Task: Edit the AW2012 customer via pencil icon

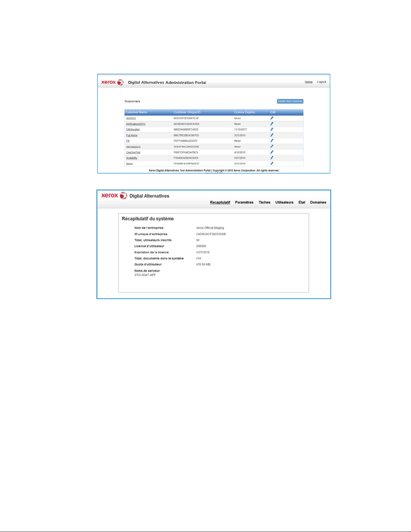Action: (x=272, y=118)
